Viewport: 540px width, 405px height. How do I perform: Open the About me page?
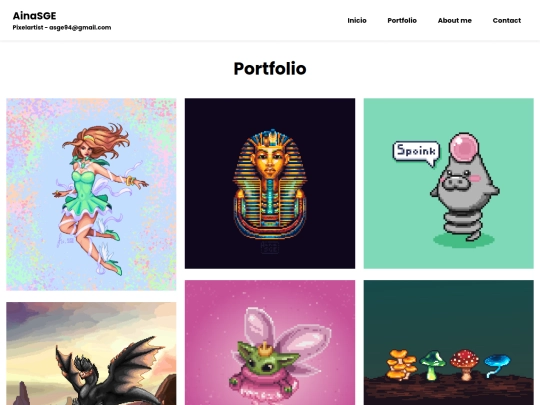pos(455,21)
